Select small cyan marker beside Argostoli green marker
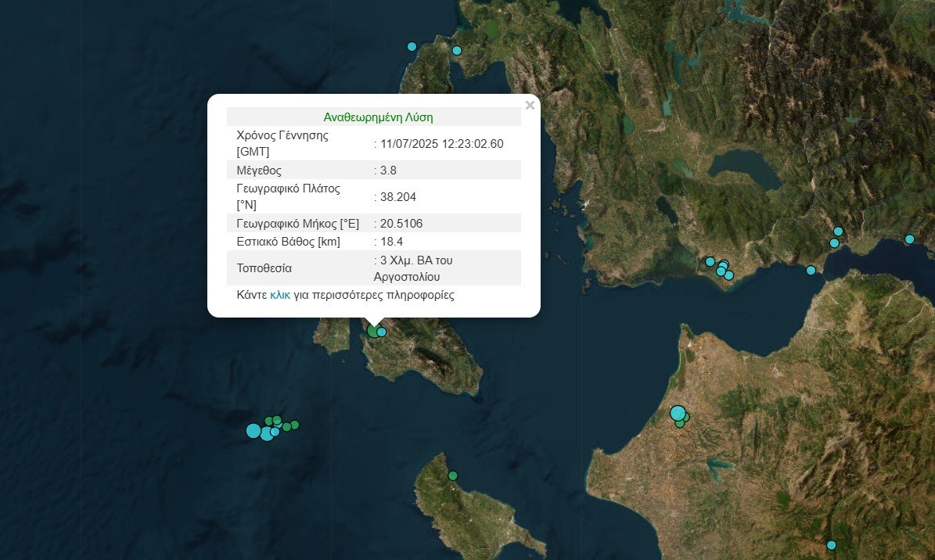Viewport: 935px width, 560px height. (382, 332)
